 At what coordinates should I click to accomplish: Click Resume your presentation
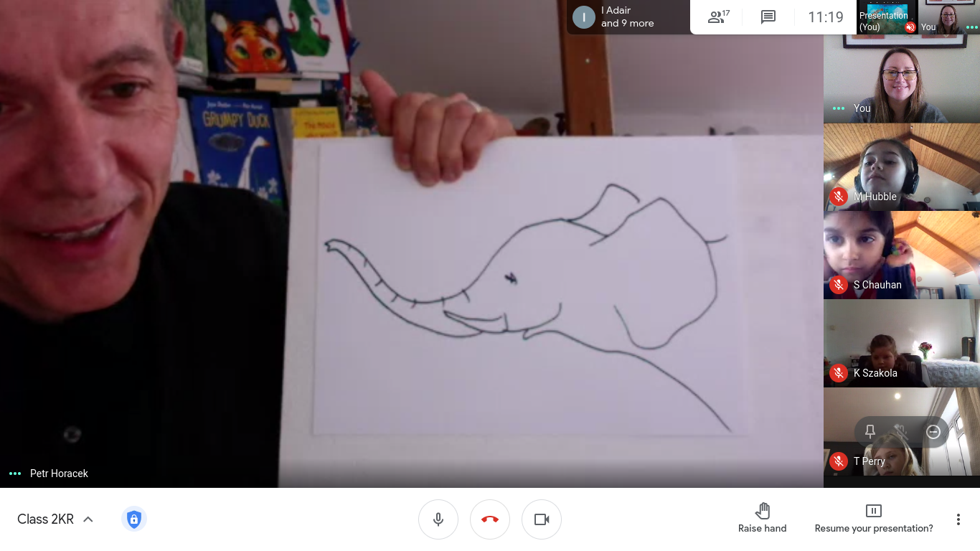(x=873, y=519)
